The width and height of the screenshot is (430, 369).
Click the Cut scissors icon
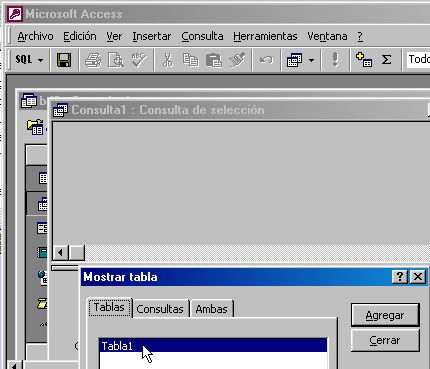click(168, 60)
